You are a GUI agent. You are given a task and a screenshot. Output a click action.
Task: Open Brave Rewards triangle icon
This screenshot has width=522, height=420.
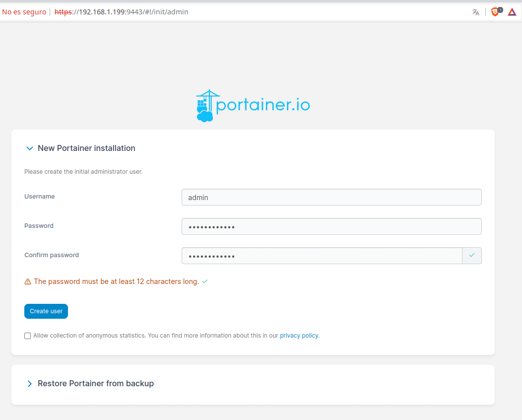click(512, 11)
